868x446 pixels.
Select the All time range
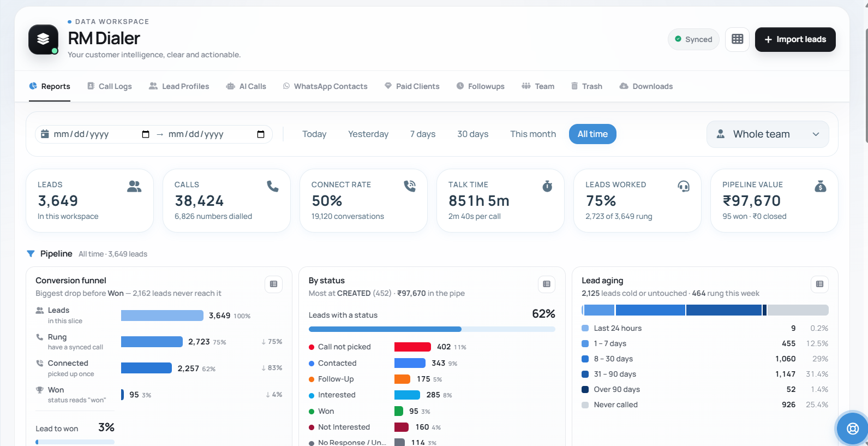pyautogui.click(x=592, y=134)
